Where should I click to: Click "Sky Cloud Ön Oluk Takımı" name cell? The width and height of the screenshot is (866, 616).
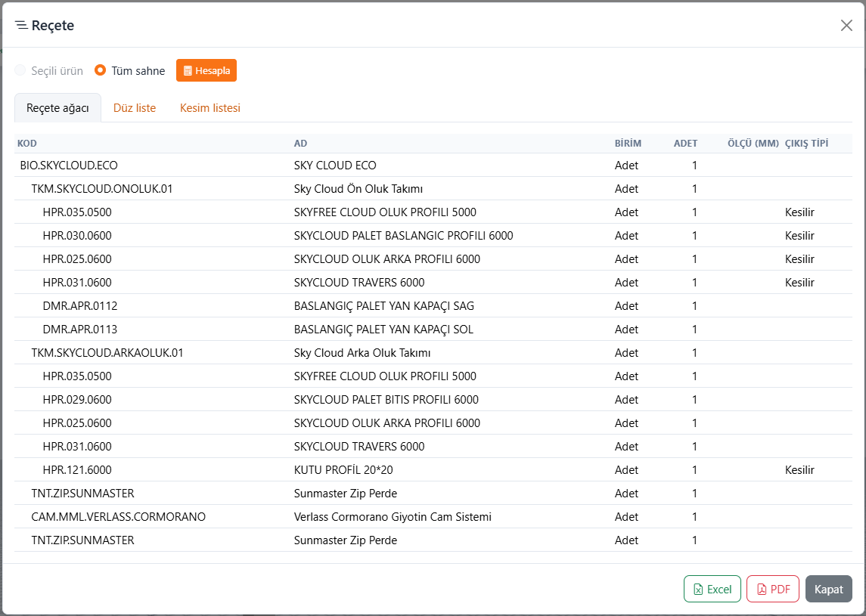click(x=359, y=189)
